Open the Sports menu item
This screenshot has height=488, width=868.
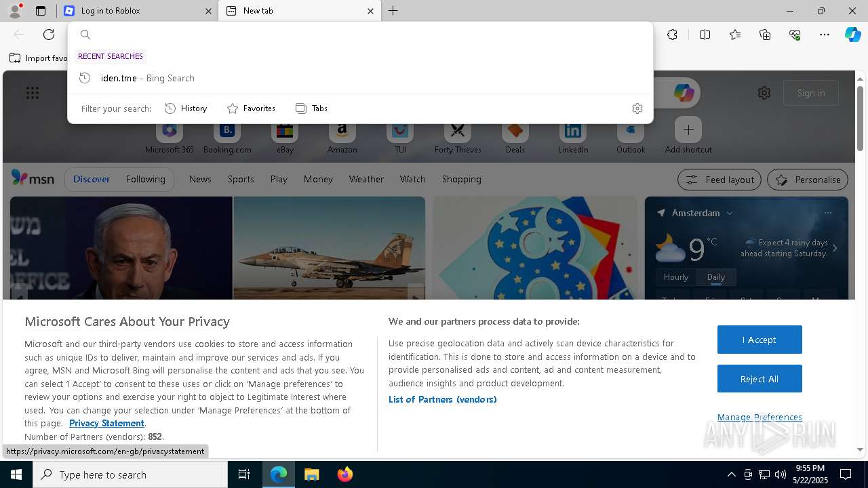pyautogui.click(x=241, y=179)
